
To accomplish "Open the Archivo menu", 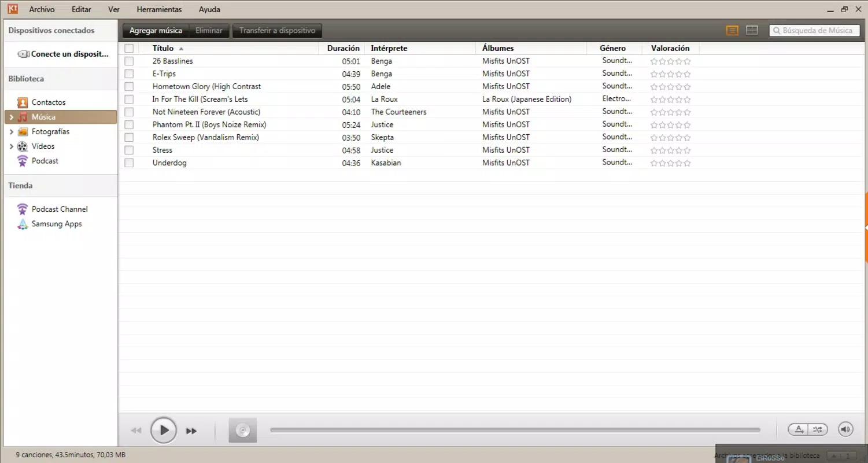I will 42,9.
